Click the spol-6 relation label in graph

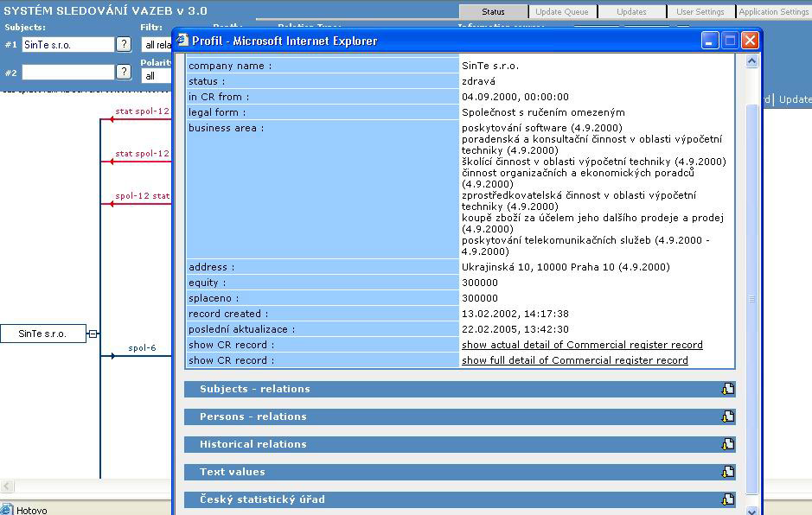tap(142, 348)
